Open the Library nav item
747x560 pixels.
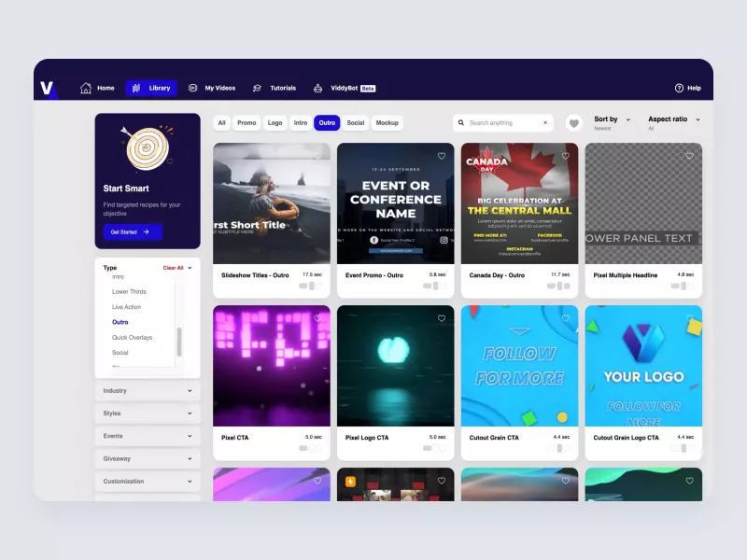pyautogui.click(x=151, y=88)
